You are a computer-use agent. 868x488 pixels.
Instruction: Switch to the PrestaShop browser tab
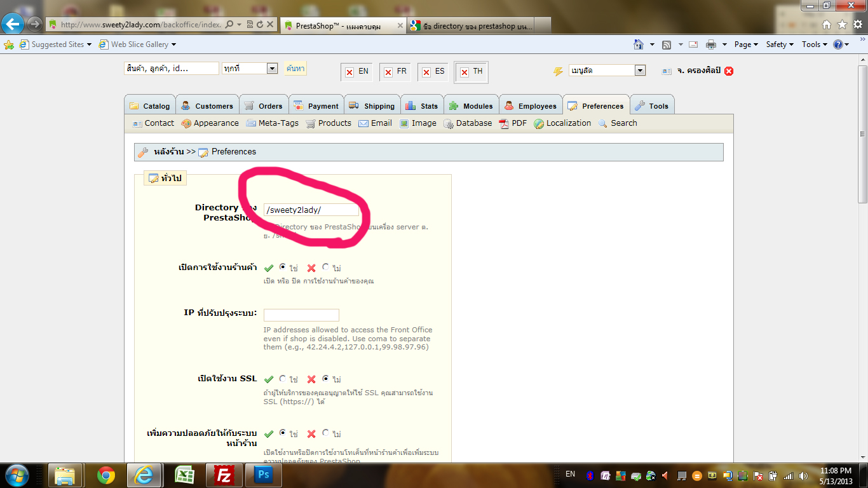[342, 25]
